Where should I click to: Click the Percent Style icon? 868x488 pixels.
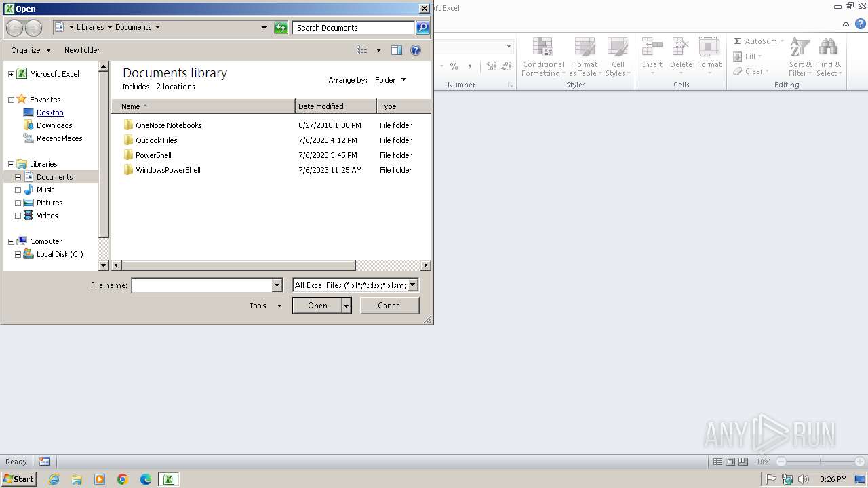point(454,66)
